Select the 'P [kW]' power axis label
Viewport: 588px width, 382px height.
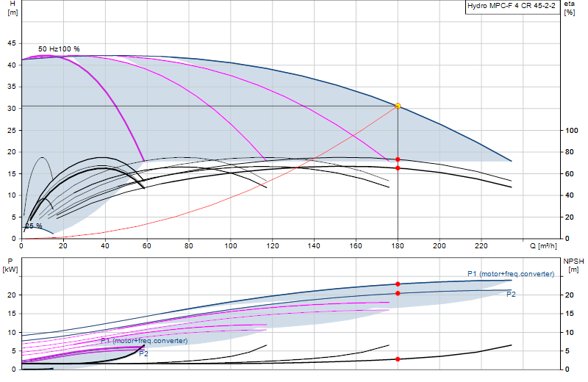pos(10,265)
